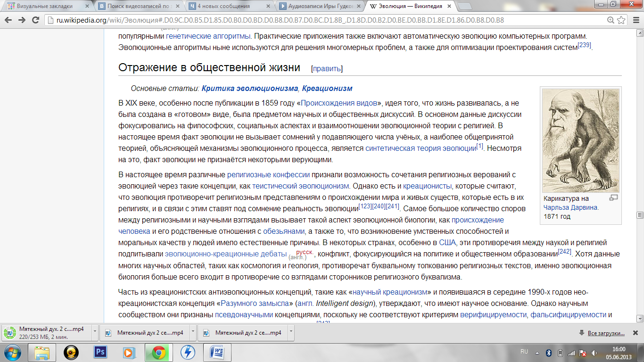Screen dimensions: 644x362
Task: Check the battery status tray icon
Action: click(560, 353)
